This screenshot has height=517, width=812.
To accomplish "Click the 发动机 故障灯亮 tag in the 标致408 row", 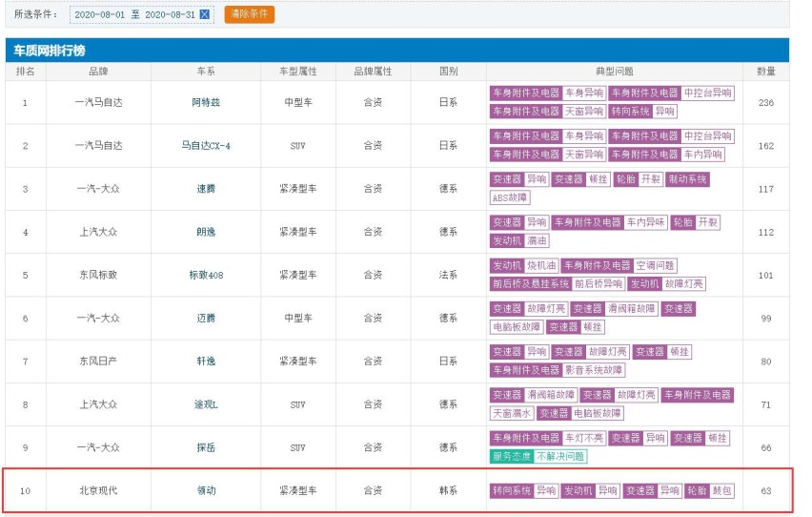I will (x=666, y=284).
